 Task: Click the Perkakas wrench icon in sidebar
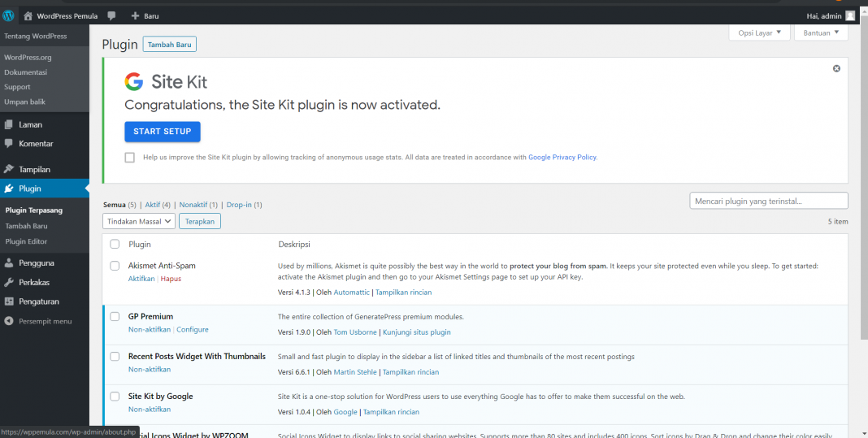[x=9, y=283]
